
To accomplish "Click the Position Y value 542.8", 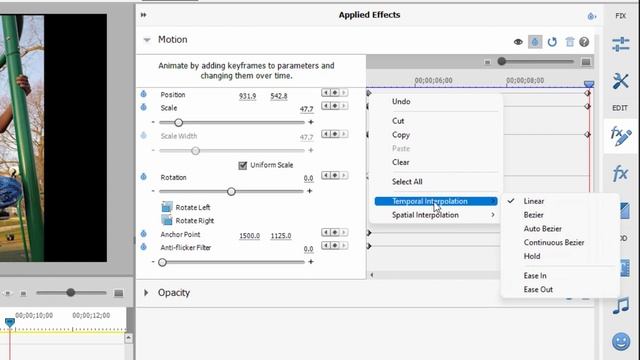I will pyautogui.click(x=279, y=96).
